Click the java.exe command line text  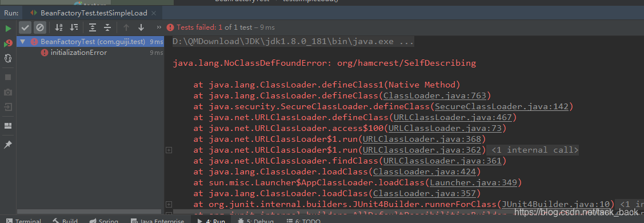pos(293,42)
